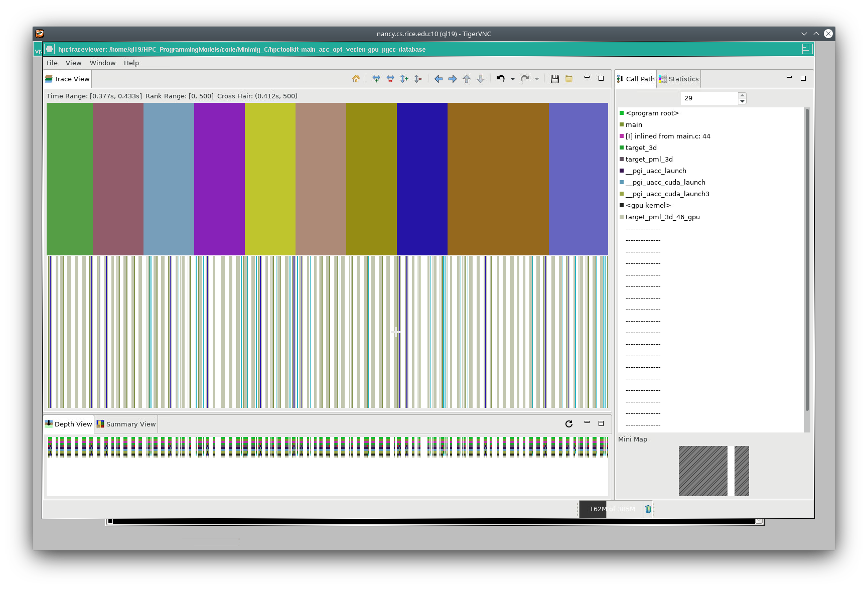Image resolution: width=868 pixels, height=589 pixels.
Task: Increase call path depth with up stepper
Action: click(x=742, y=95)
